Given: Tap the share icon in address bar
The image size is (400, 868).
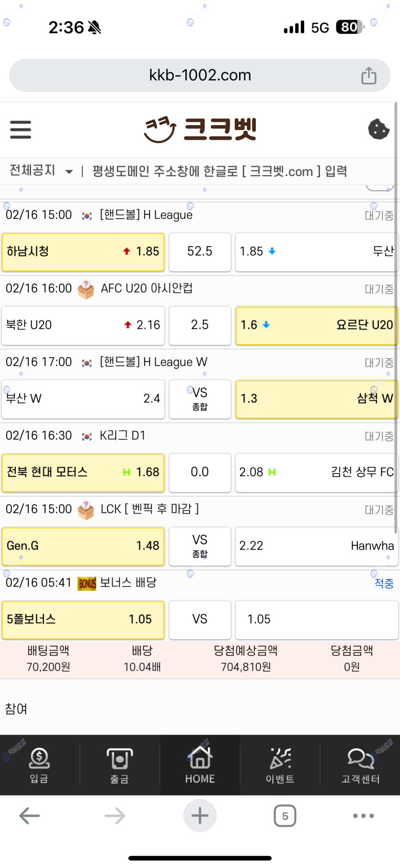Looking at the screenshot, I should pos(368,76).
